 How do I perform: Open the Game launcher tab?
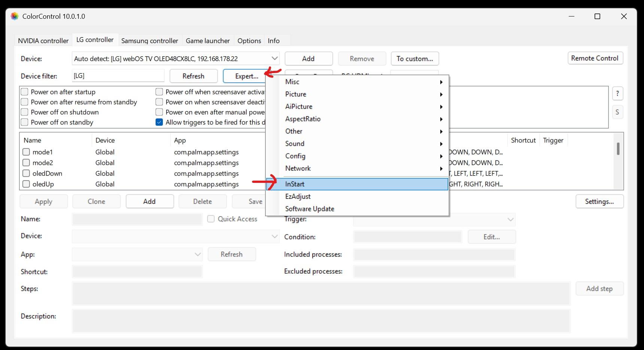[208, 40]
